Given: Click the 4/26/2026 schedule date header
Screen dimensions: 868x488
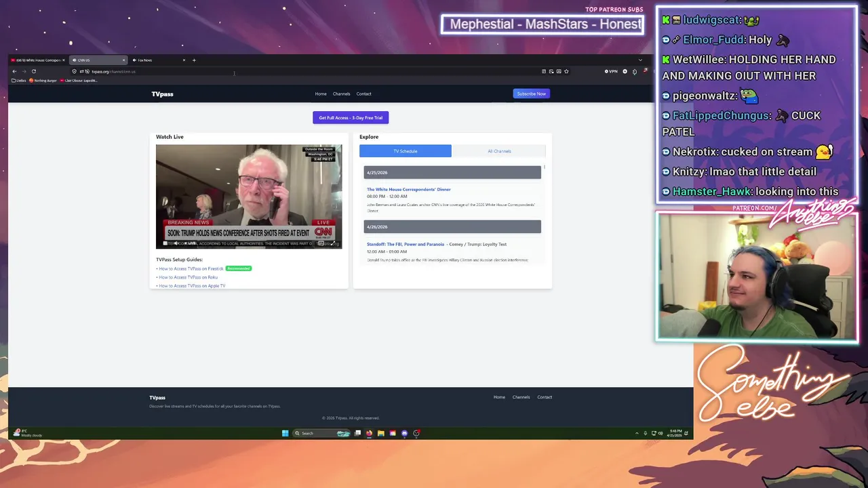Looking at the screenshot, I should click(452, 227).
